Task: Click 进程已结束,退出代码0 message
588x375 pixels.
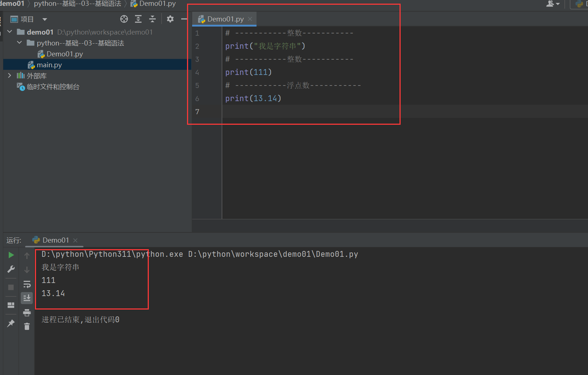Action: (80, 320)
